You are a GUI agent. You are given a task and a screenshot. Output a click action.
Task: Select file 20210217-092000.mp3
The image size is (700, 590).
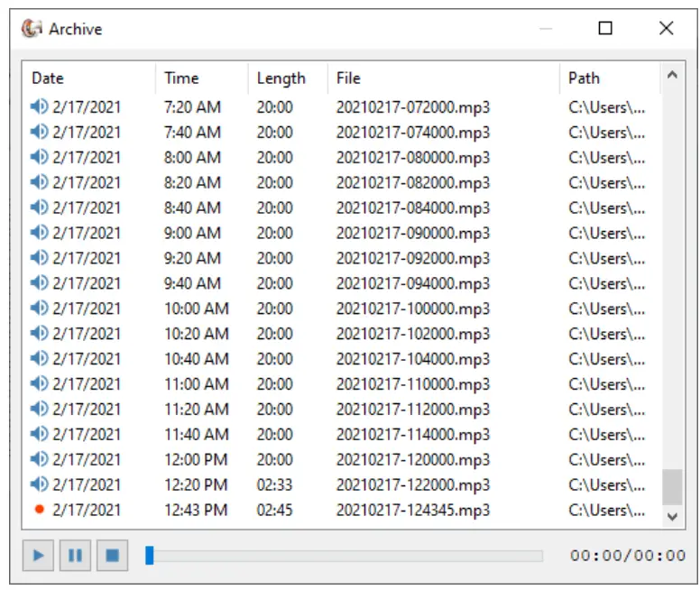tap(413, 258)
